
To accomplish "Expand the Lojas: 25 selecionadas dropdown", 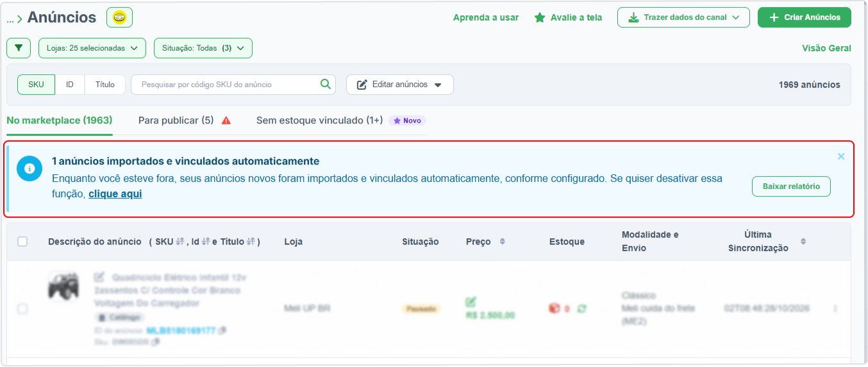I will [92, 48].
